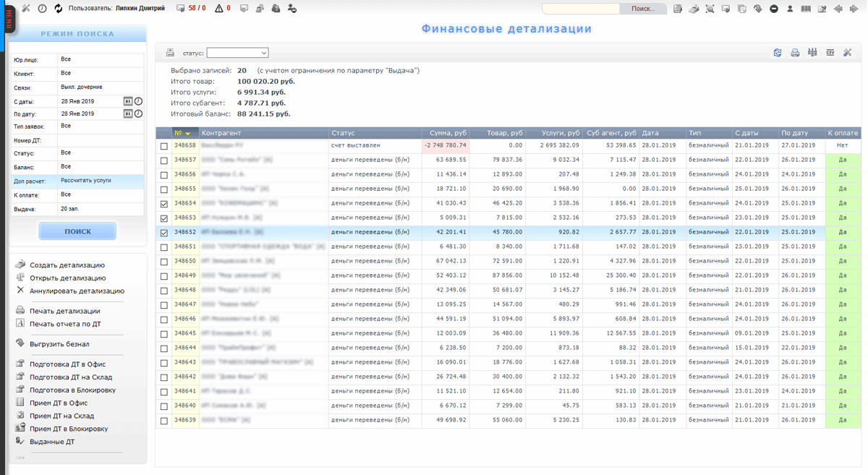The height and width of the screenshot is (475, 868).
Task: Click the printer icon above the table
Action: tap(795, 53)
